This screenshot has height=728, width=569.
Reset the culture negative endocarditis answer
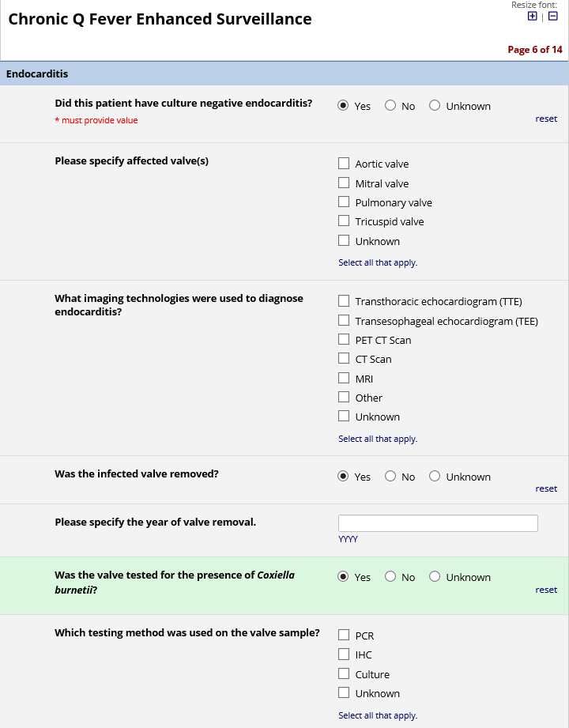click(x=546, y=119)
